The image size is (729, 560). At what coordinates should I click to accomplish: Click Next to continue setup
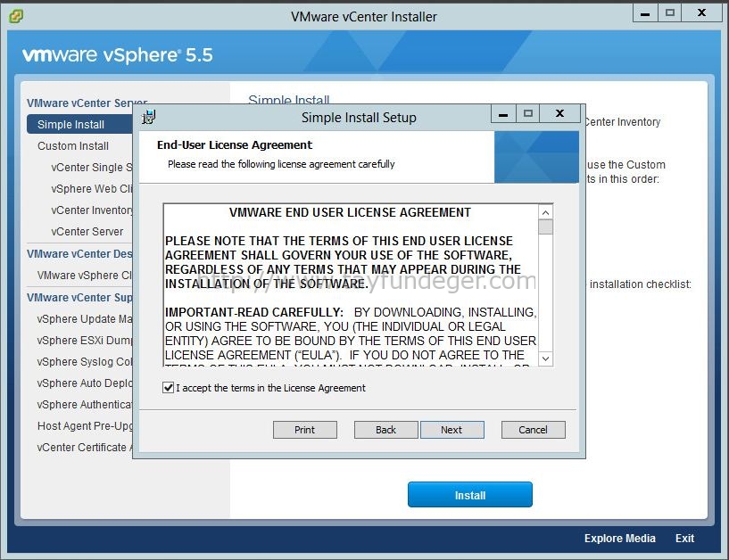[451, 430]
